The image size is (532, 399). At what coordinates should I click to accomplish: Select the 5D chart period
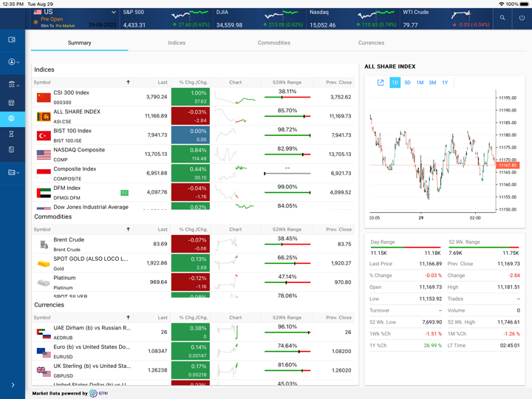coord(407,83)
